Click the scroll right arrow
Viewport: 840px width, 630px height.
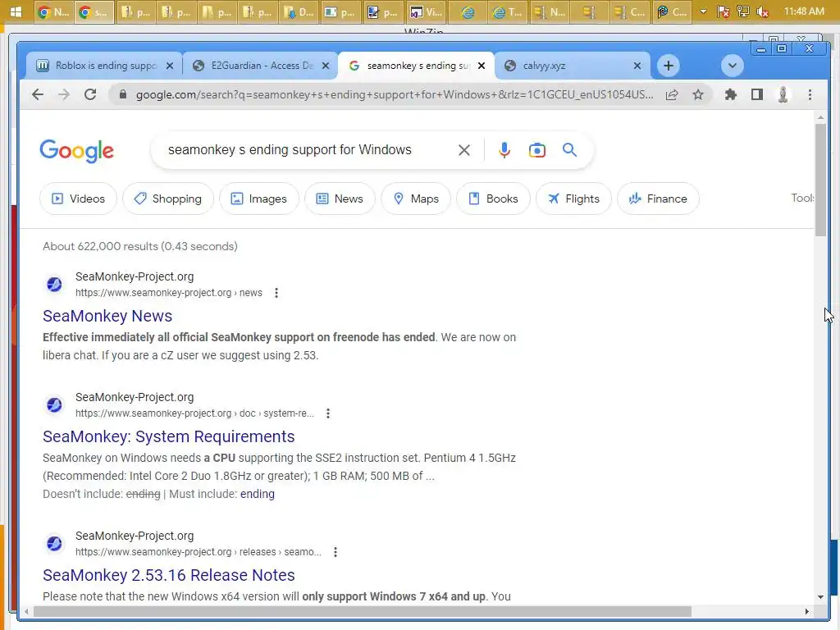coord(807,611)
